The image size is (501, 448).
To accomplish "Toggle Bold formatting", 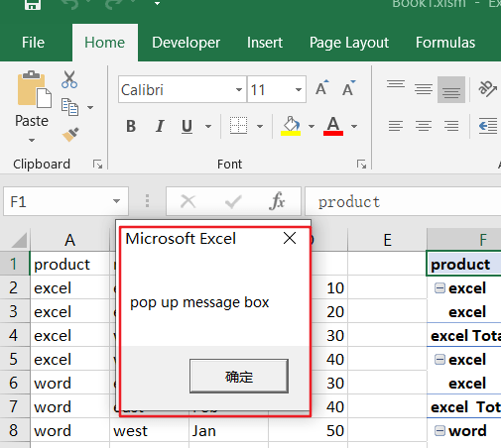I will 131,126.
